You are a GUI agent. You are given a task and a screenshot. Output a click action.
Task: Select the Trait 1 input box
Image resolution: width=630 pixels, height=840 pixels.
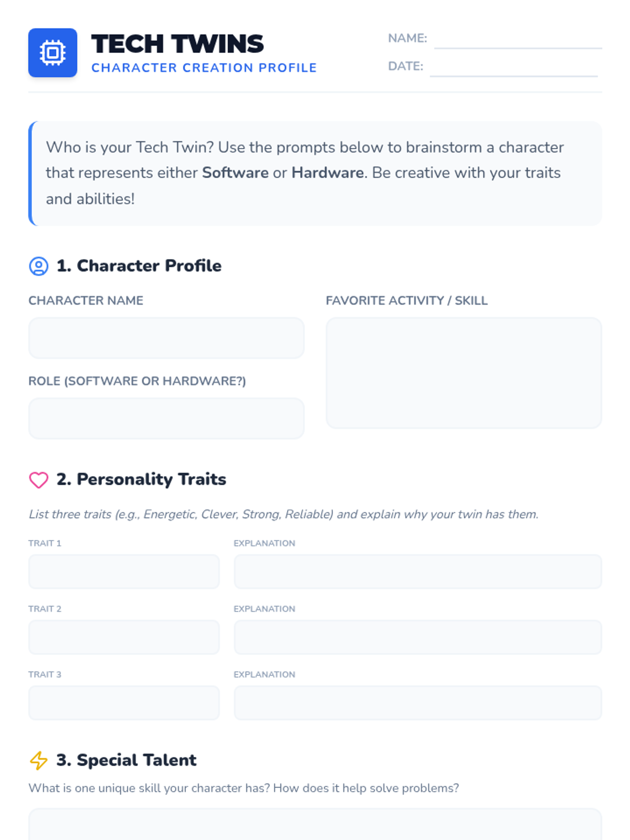coord(124,571)
